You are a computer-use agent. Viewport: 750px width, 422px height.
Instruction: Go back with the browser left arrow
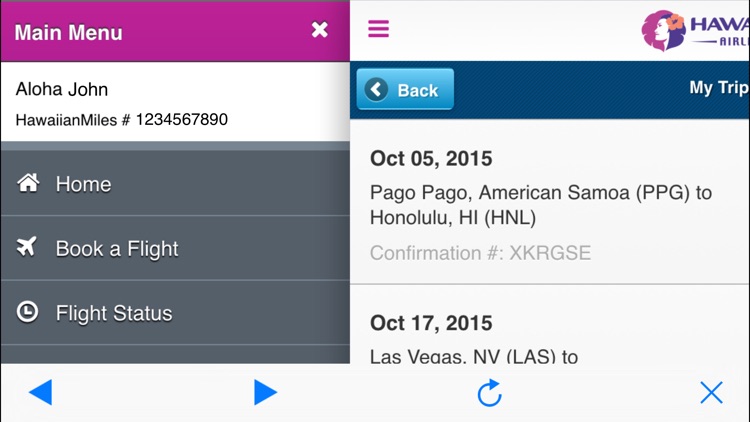pos(41,392)
